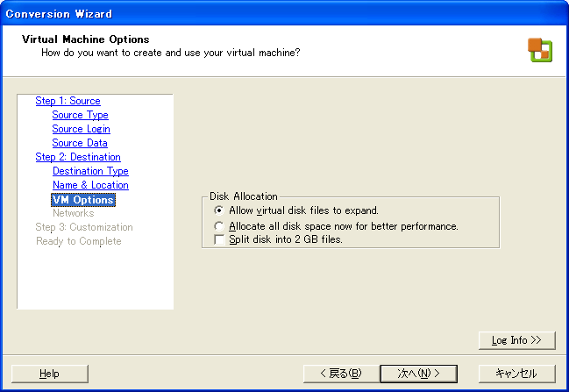The height and width of the screenshot is (392, 569).
Task: Select 'Allocate all disk space now' radio button
Action: 219,225
